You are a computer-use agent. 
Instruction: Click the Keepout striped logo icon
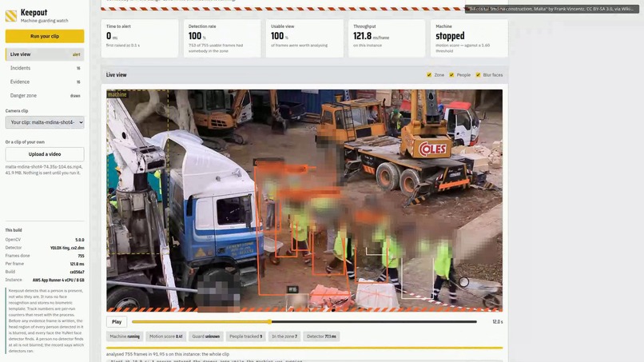coord(11,16)
